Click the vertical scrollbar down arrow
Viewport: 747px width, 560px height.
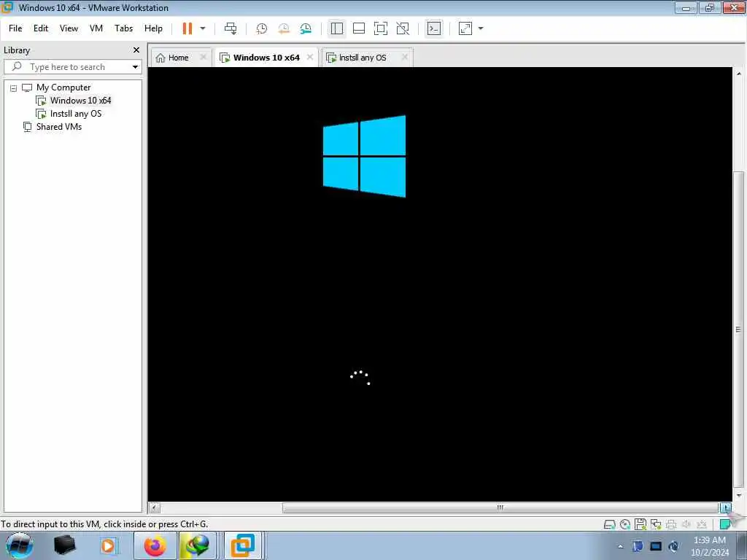click(738, 495)
